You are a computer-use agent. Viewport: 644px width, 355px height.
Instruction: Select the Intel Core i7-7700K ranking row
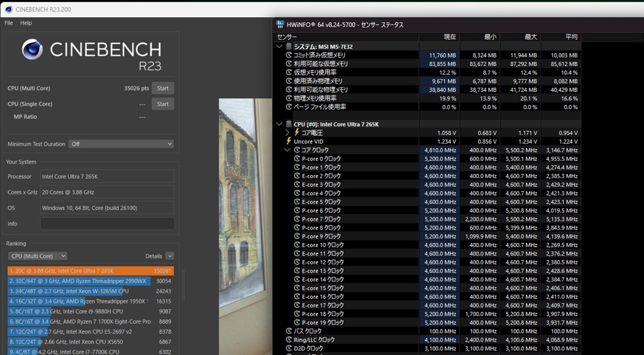coord(91,352)
